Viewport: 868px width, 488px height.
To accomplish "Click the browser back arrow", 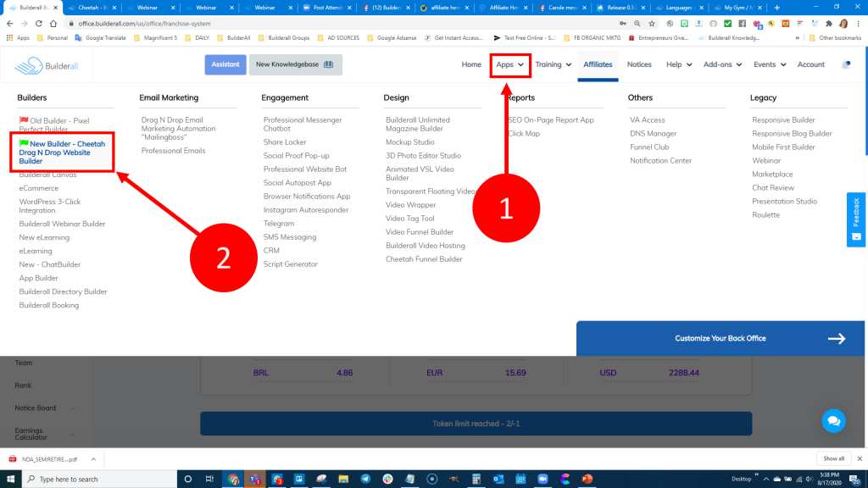I will [10, 24].
